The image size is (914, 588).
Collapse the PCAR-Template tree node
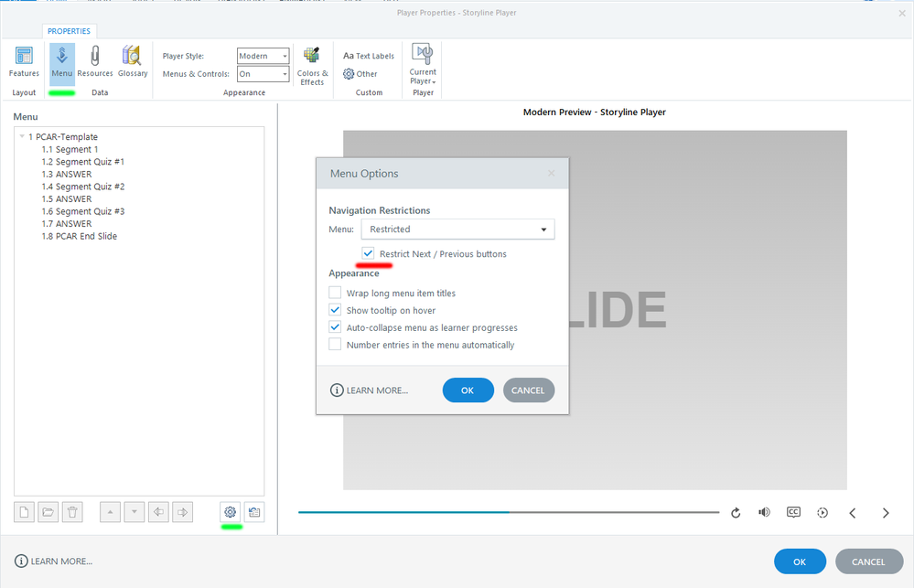[22, 137]
